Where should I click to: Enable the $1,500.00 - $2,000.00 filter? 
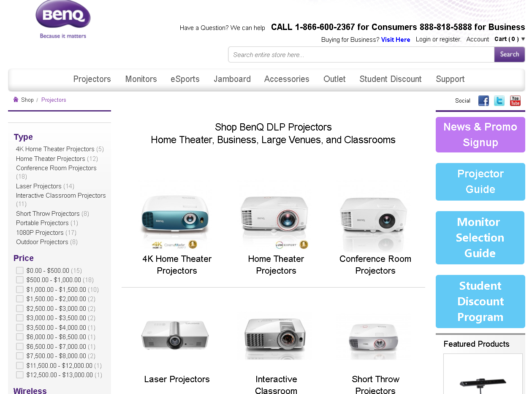tap(20, 299)
